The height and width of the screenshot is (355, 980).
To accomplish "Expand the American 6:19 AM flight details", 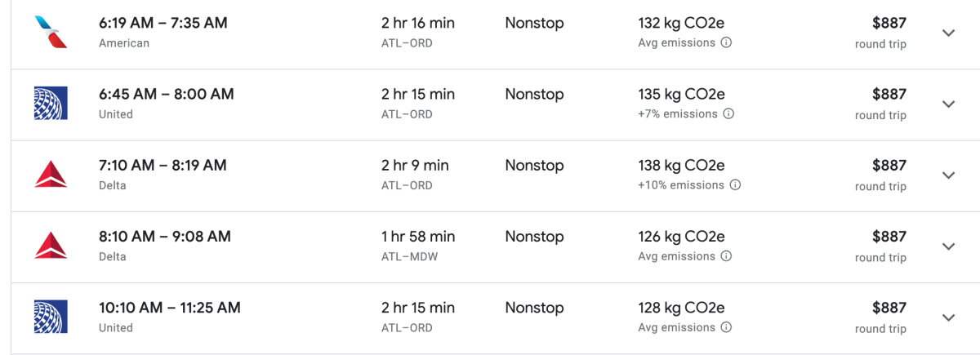I will (948, 33).
